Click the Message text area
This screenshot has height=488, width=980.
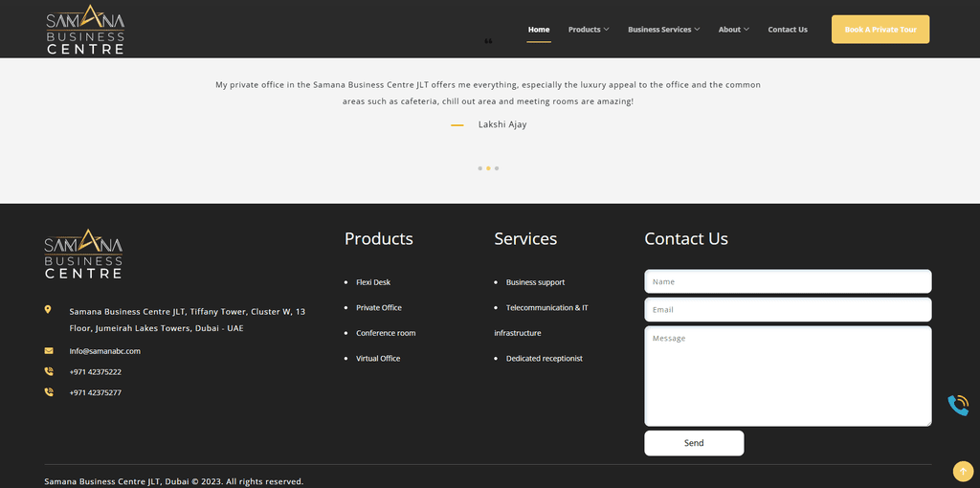tap(788, 376)
